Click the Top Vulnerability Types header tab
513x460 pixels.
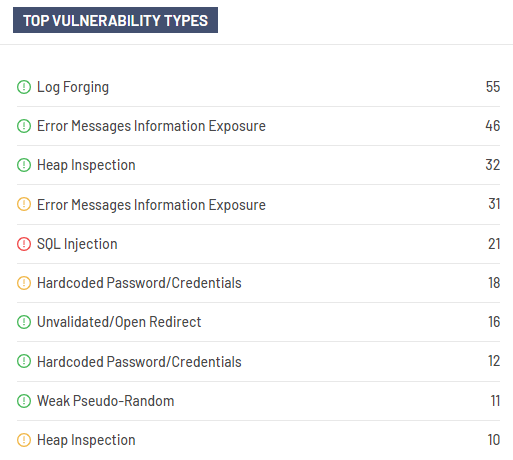115,20
